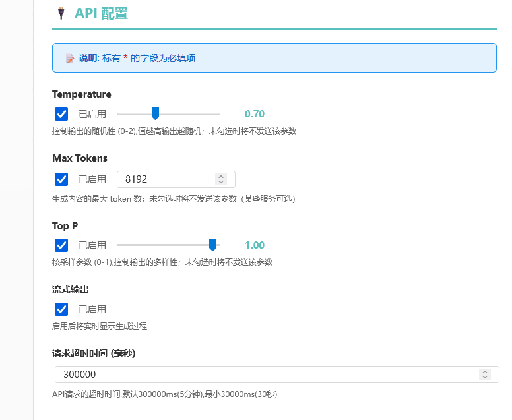Click the Top P slider thumb

(x=212, y=245)
